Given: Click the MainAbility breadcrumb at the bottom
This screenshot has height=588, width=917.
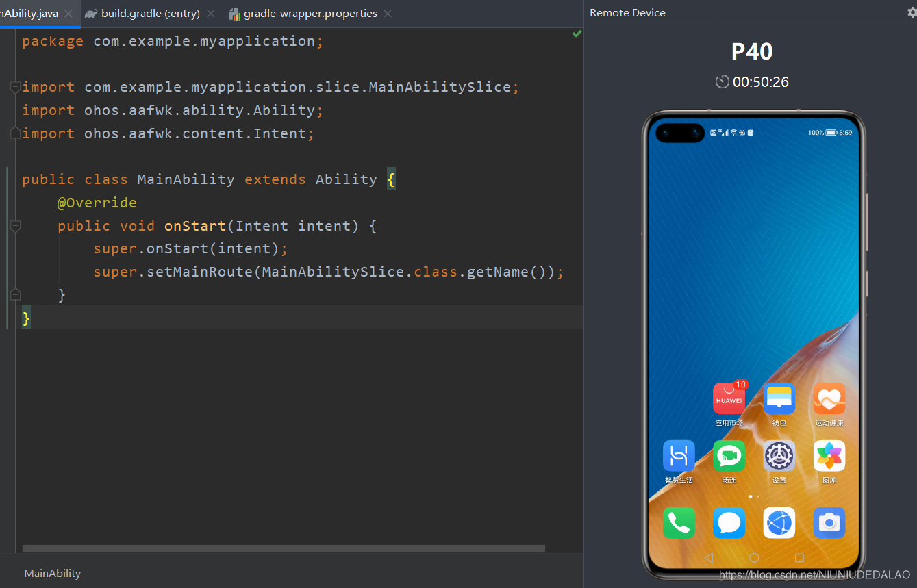Looking at the screenshot, I should tap(53, 574).
